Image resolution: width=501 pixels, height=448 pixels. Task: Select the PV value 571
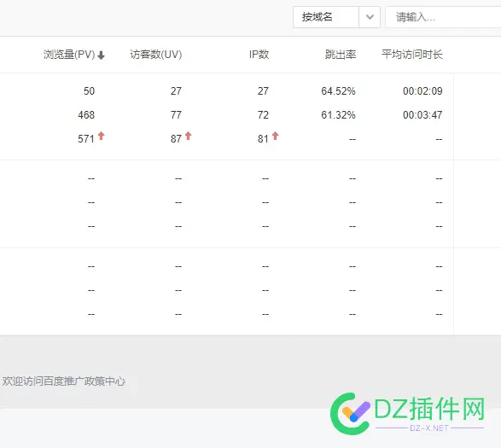coord(86,139)
